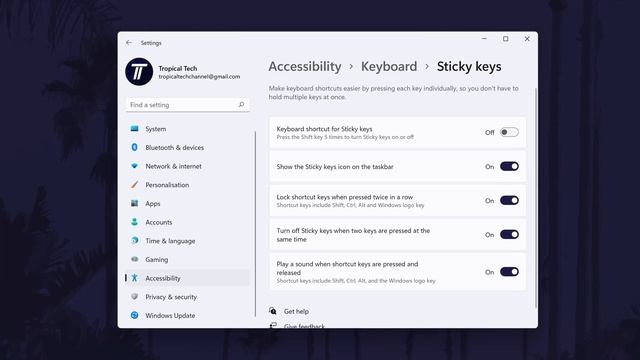This screenshot has width=640, height=360.
Task: Click the Bluetooth & devices icon
Action: tap(134, 147)
